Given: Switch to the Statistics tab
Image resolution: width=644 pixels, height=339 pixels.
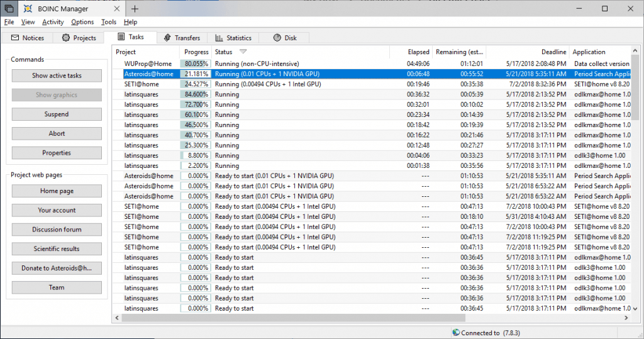Looking at the screenshot, I should (233, 37).
